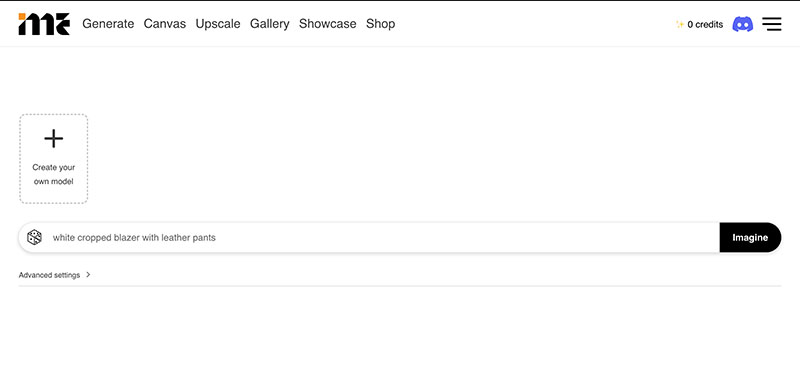Viewport: 800px width, 367px height.
Task: View the '0 credits' balance
Action: [705, 24]
